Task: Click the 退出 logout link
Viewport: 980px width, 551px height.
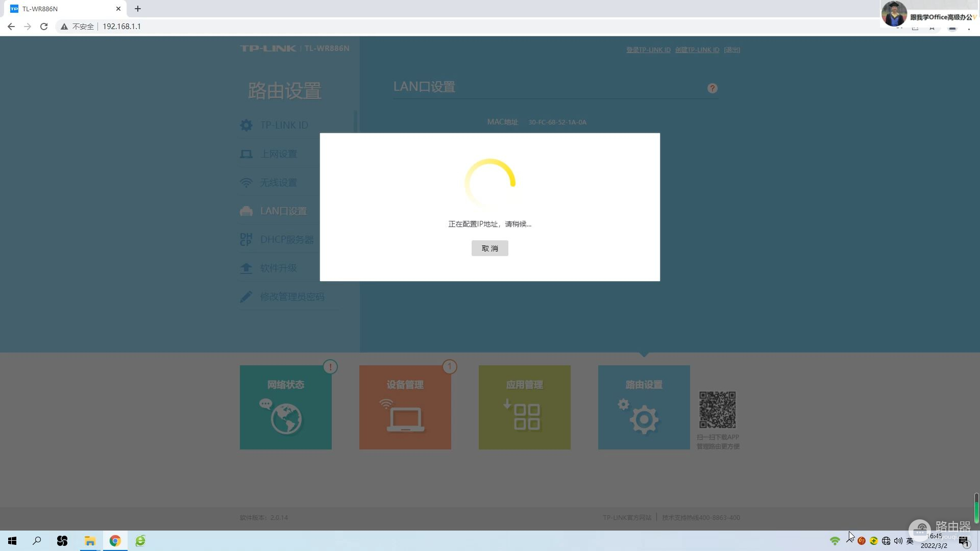Action: point(731,50)
